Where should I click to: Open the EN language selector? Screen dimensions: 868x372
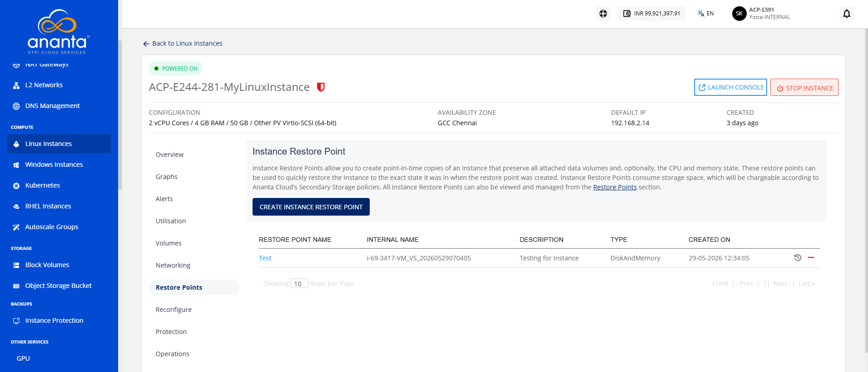click(706, 14)
